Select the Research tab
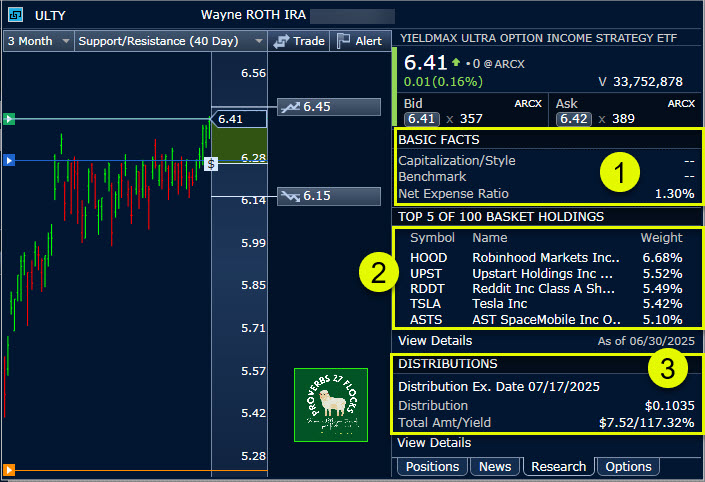Screen dimensions: 705x482 click(558, 466)
